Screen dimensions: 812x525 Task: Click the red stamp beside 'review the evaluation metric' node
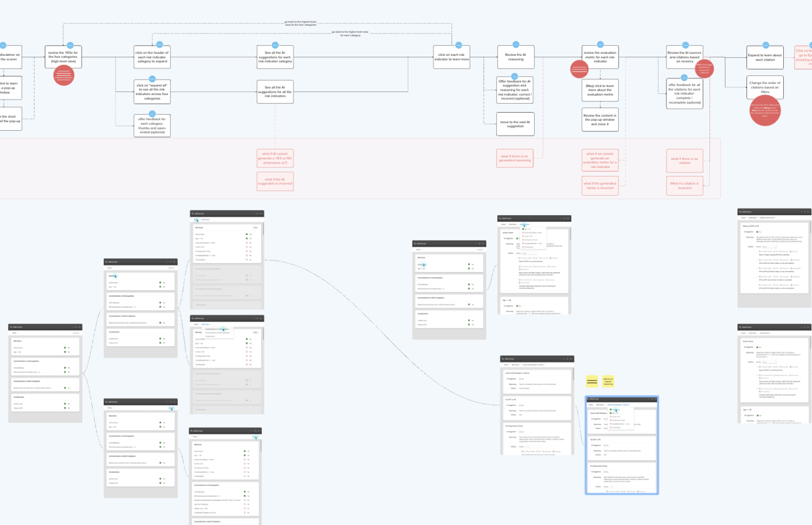(x=579, y=69)
